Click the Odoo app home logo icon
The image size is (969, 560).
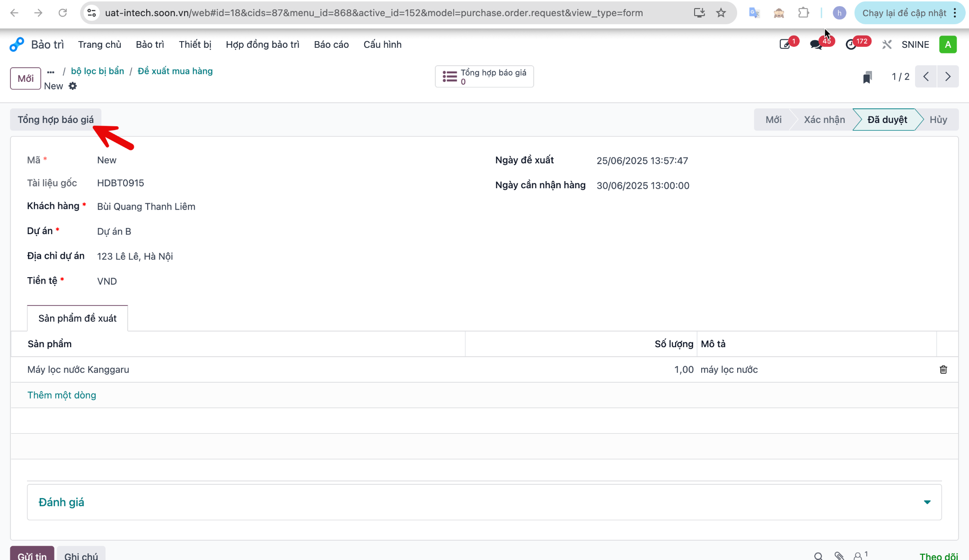coord(17,44)
